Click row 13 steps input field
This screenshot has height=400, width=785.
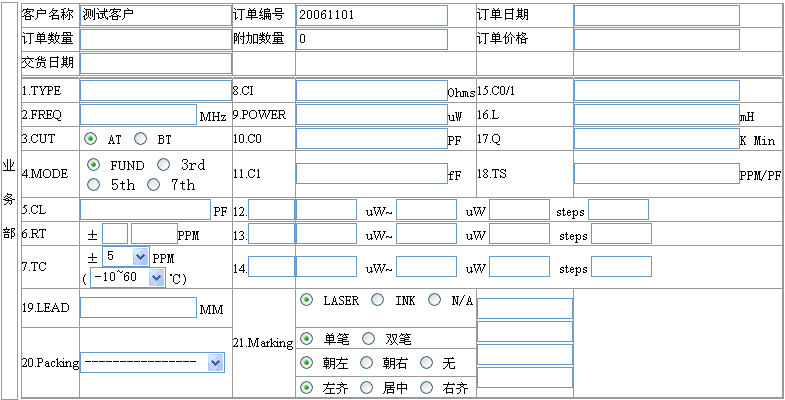[621, 234]
